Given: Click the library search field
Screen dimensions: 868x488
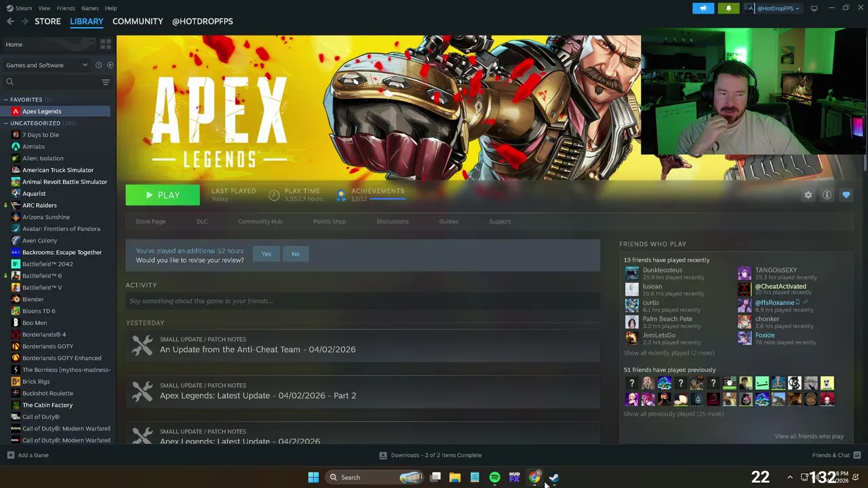Looking at the screenshot, I should click(x=51, y=82).
